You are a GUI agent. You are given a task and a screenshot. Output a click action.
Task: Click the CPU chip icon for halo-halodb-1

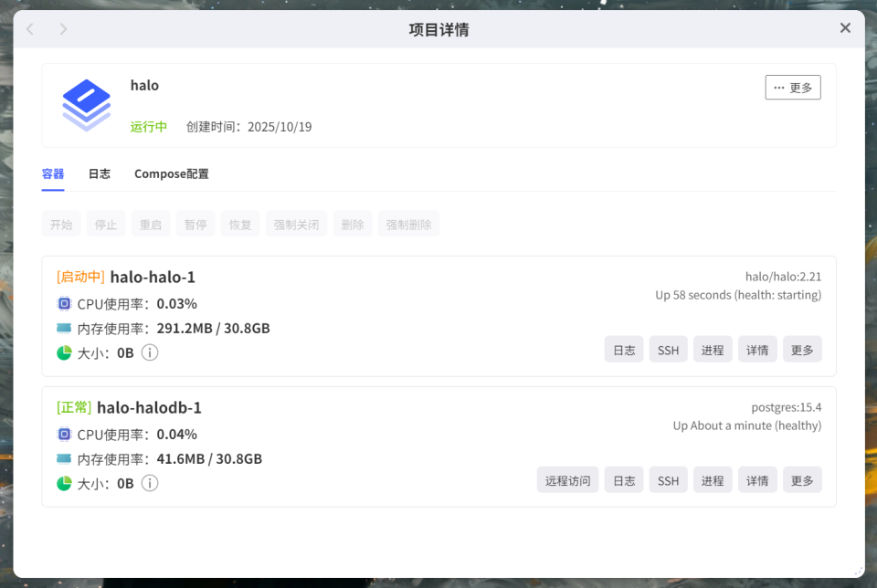[64, 435]
